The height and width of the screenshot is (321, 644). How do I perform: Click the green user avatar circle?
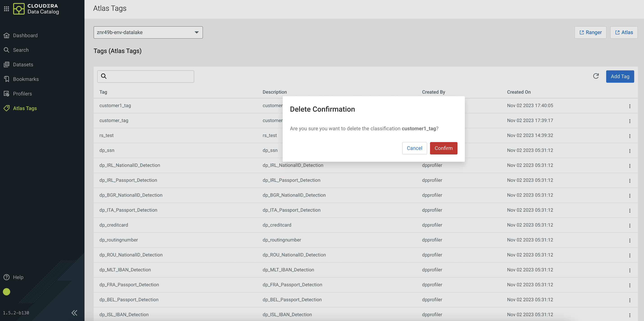point(7,292)
